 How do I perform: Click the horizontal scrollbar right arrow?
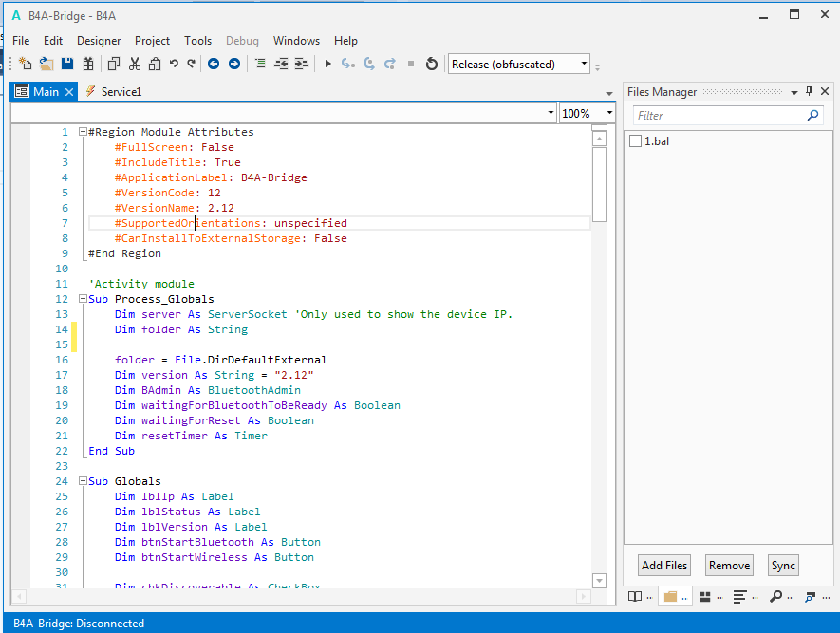click(583, 595)
